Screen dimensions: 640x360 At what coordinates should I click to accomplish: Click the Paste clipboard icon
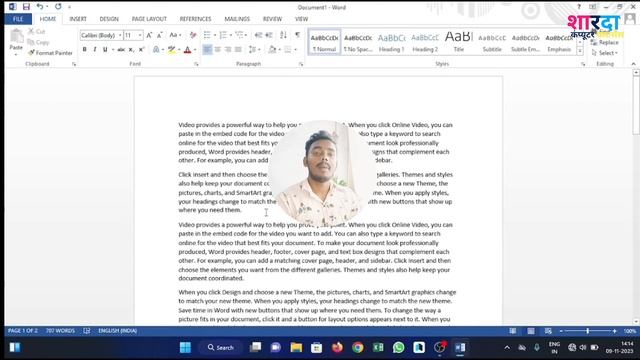[16, 37]
